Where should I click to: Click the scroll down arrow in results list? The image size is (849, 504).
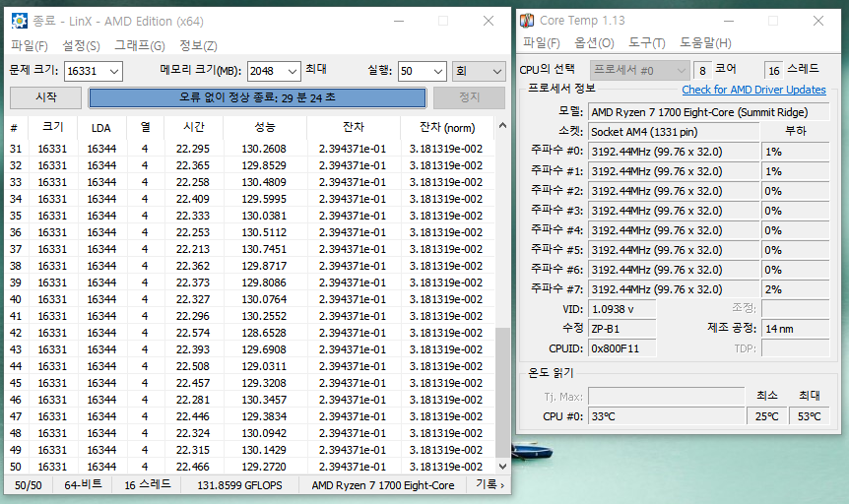(x=502, y=467)
